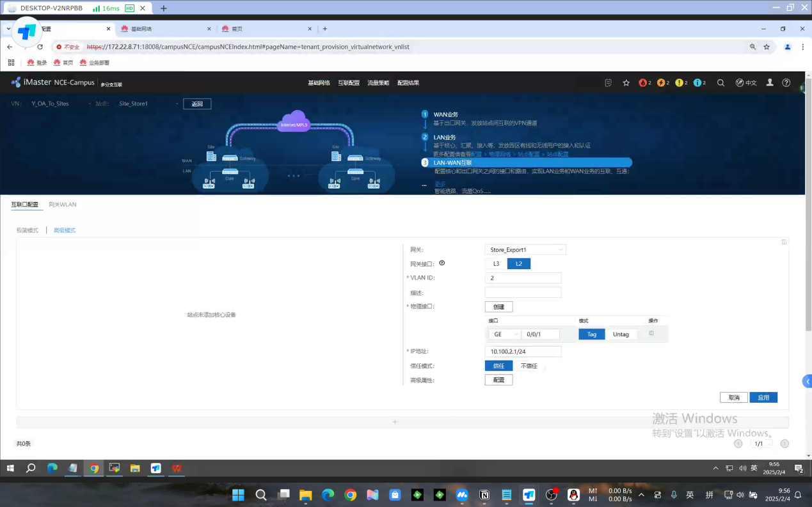Open the 更多 link in steps
The height and width of the screenshot is (507, 812).
[x=440, y=183]
